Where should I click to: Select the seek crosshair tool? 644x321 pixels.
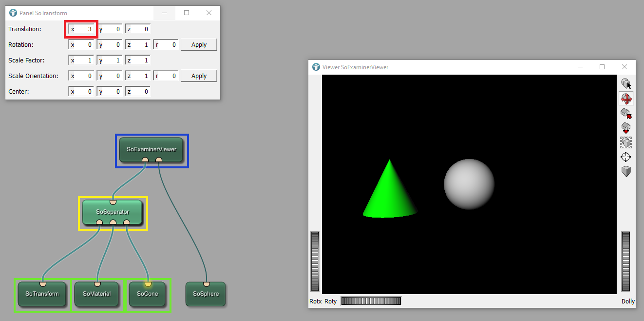(x=626, y=157)
